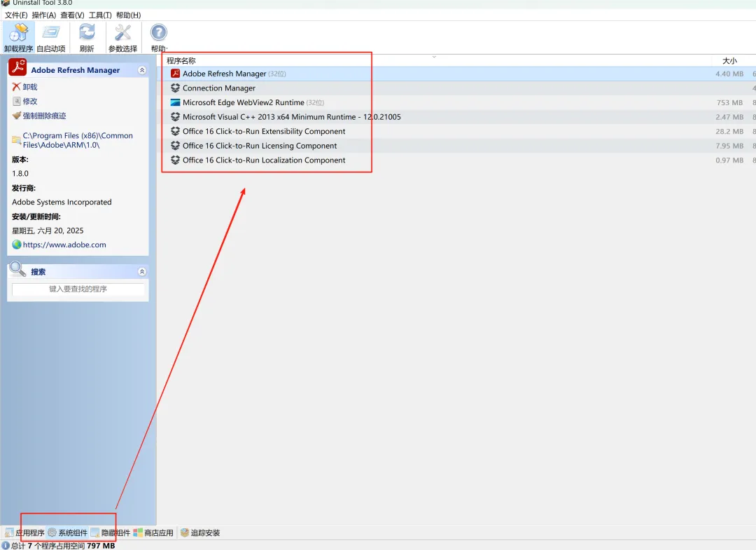Click the install date 星期五, 六月 20, 2025
This screenshot has width=756, height=550.
coord(48,231)
